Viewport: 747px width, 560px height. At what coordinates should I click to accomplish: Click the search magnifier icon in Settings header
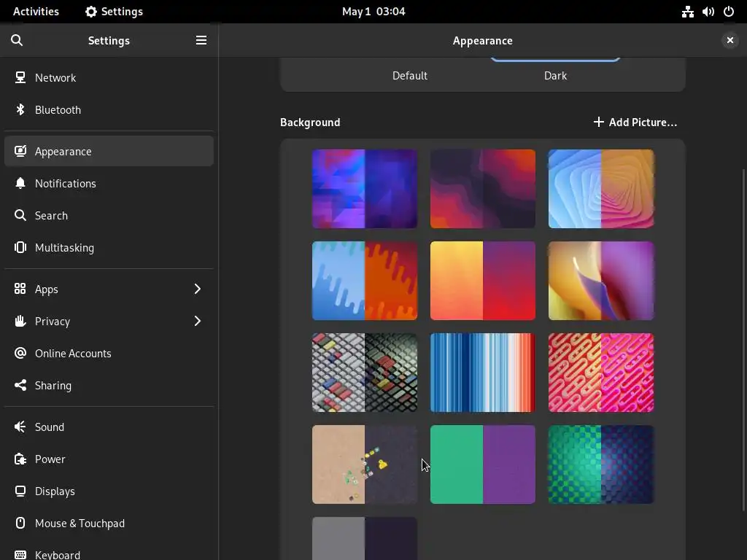pos(17,41)
